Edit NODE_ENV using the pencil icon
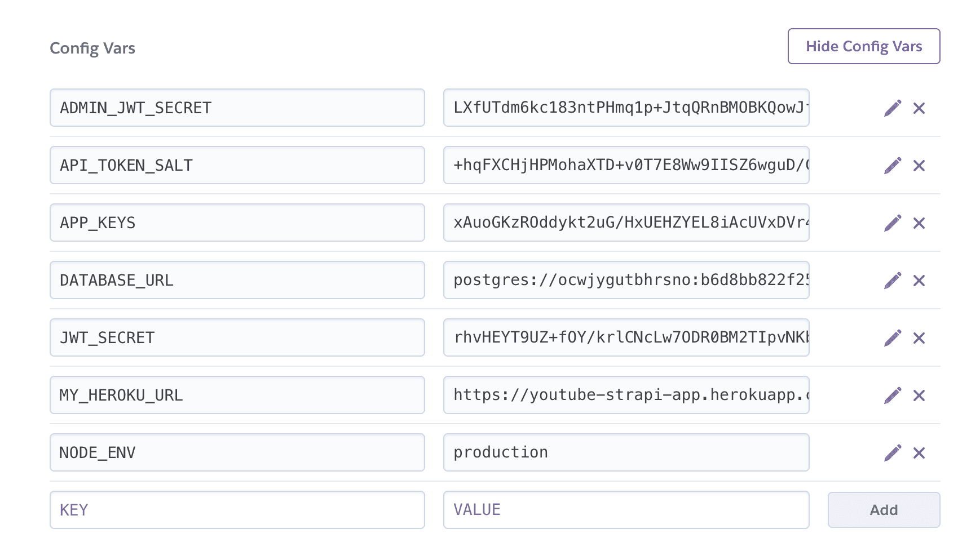The height and width of the screenshot is (560, 980). 893,452
